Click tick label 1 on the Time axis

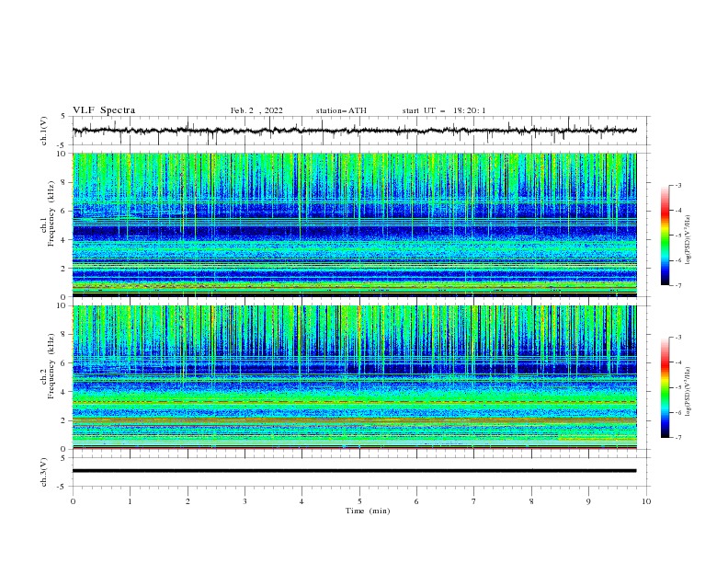click(x=130, y=501)
